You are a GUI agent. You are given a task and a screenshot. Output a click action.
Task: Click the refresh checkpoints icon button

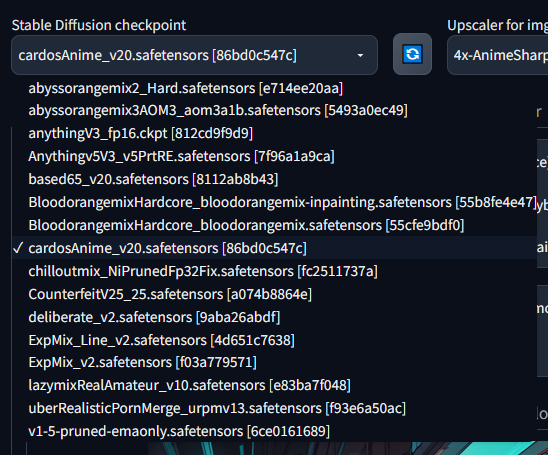pos(412,54)
